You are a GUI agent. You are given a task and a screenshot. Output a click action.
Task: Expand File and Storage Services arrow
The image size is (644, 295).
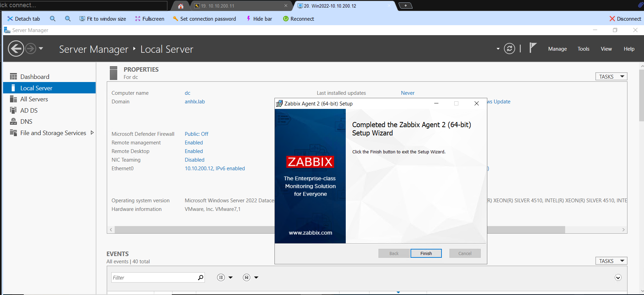[92, 133]
